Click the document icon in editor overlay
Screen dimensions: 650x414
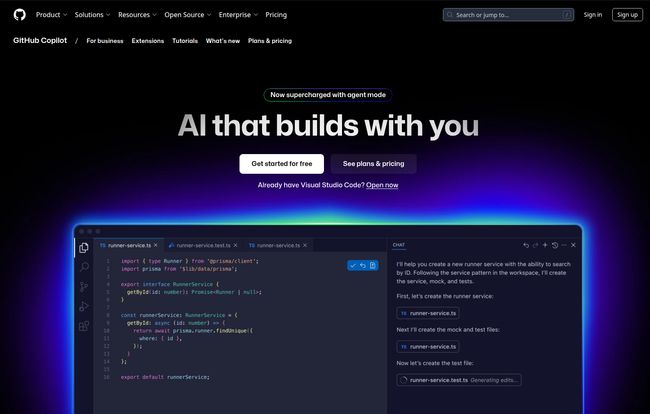tap(373, 265)
